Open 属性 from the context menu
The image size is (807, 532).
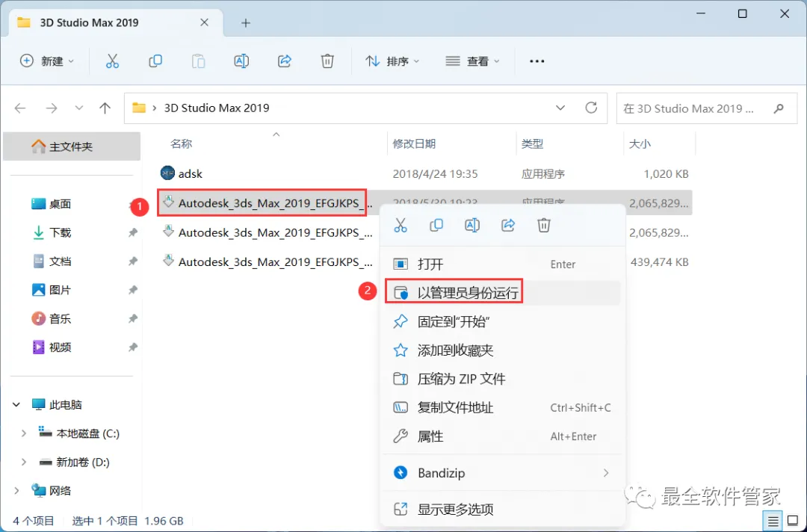pos(502,436)
